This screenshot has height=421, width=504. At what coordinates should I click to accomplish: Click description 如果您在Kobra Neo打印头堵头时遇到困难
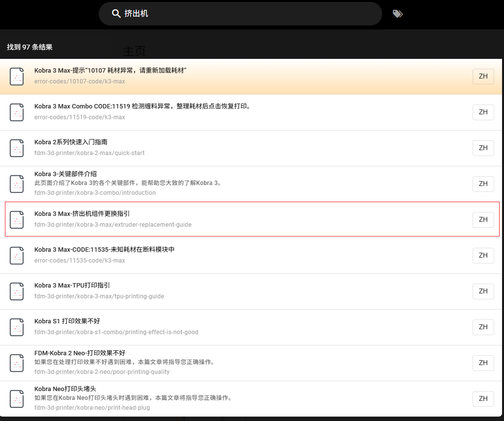click(134, 398)
